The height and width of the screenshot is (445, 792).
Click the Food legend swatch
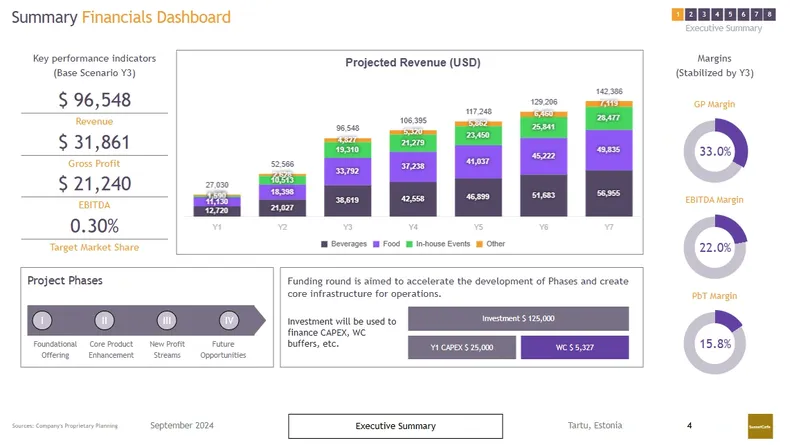point(376,244)
